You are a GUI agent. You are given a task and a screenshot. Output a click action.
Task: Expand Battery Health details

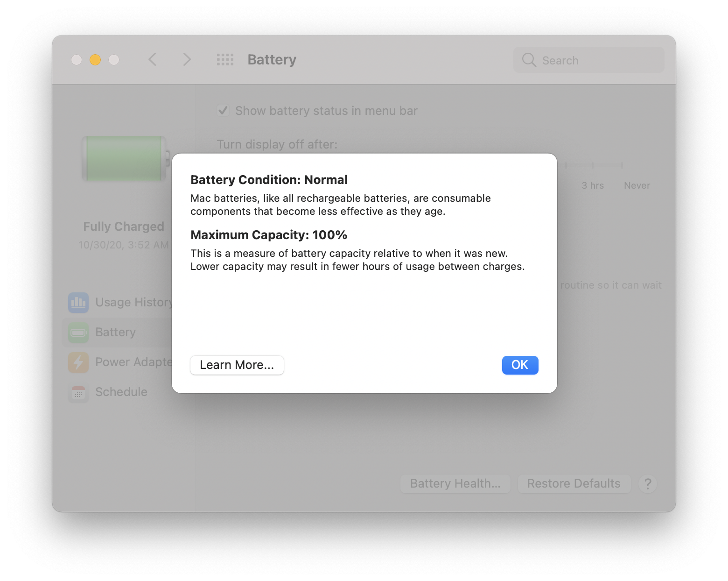pos(455,483)
